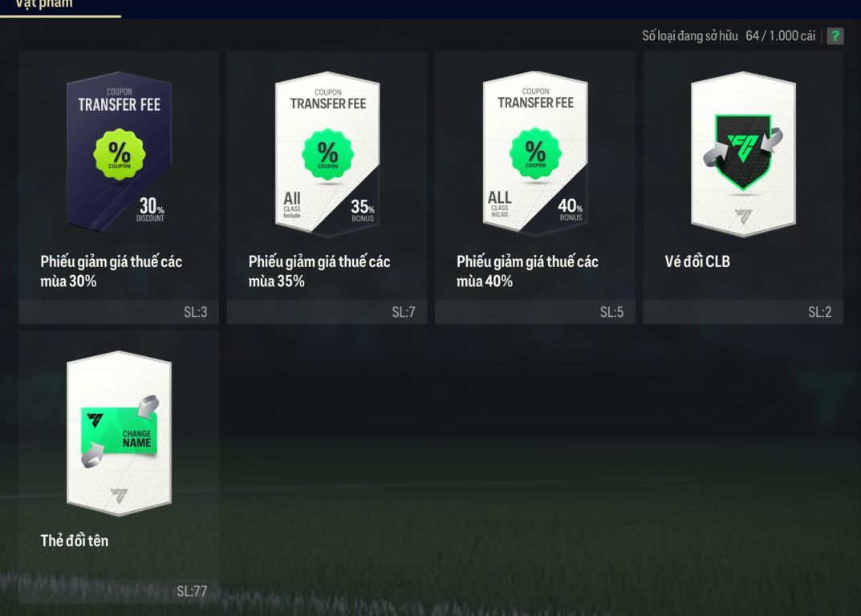
Task: Click the green Change Name ticket icon
Action: (x=119, y=431)
